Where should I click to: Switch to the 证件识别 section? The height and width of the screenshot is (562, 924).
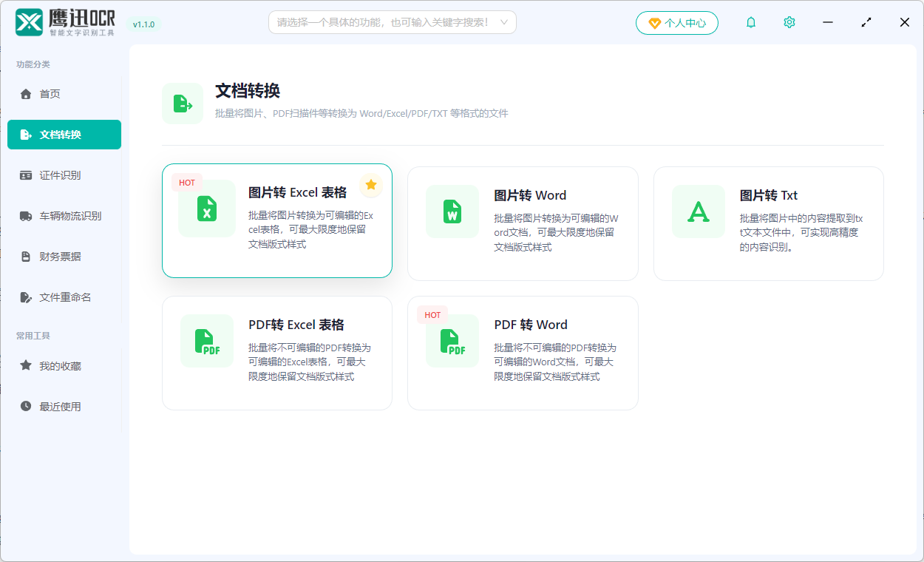coord(64,175)
